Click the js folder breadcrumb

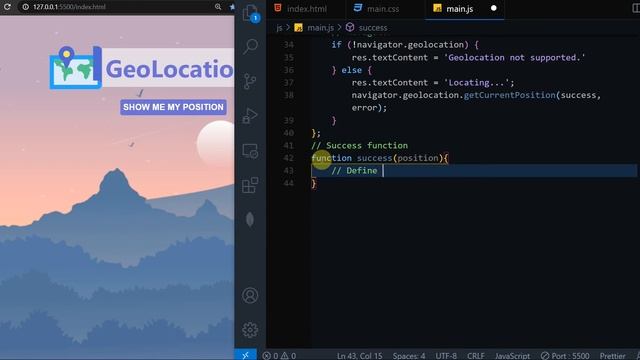[x=279, y=28]
